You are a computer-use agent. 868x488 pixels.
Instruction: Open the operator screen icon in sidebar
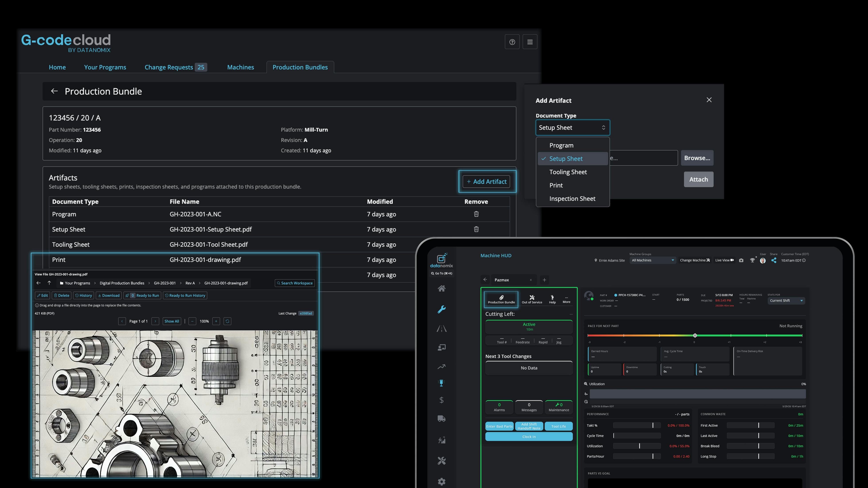(x=441, y=347)
